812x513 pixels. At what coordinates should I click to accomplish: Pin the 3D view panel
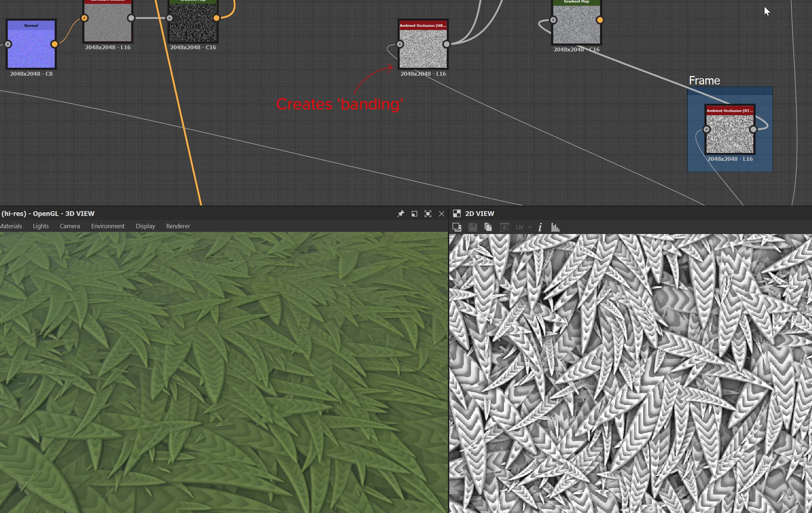click(x=400, y=214)
